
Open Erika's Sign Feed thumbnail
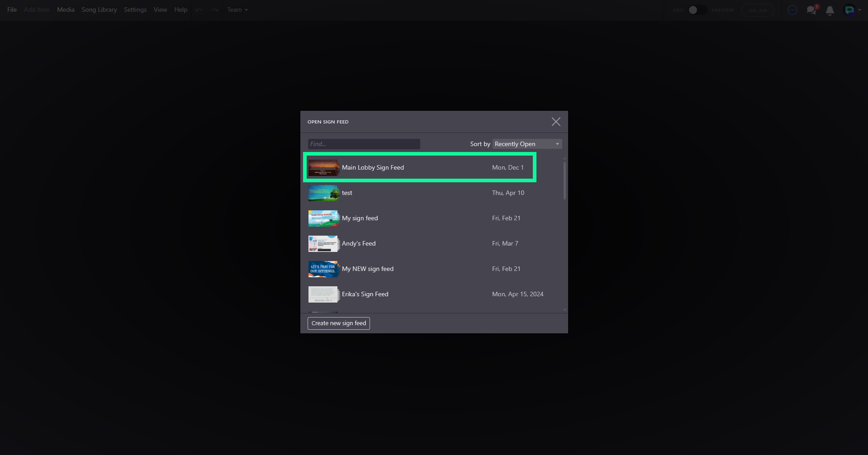click(x=323, y=294)
